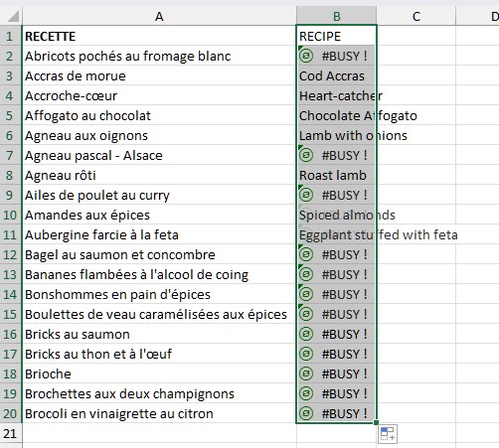Select cell 'Boulettes de veau caramélisées aux épices'
The width and height of the screenshot is (499, 448).
(x=159, y=314)
